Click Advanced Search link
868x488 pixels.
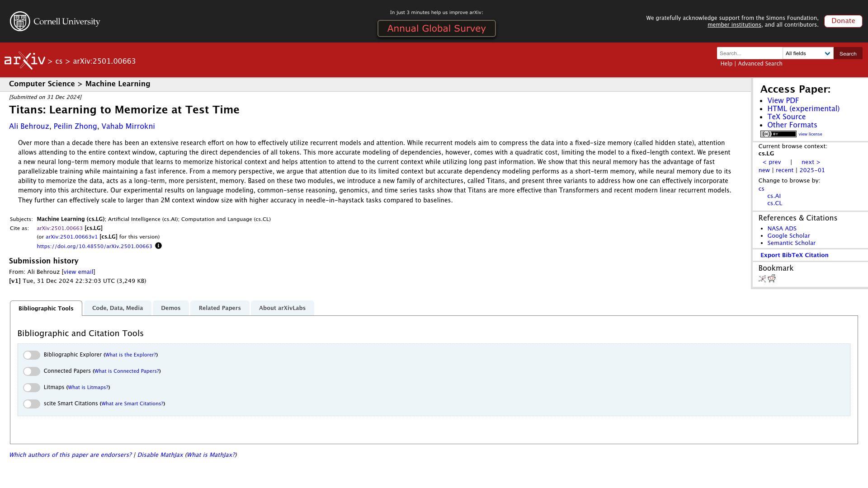coord(760,64)
